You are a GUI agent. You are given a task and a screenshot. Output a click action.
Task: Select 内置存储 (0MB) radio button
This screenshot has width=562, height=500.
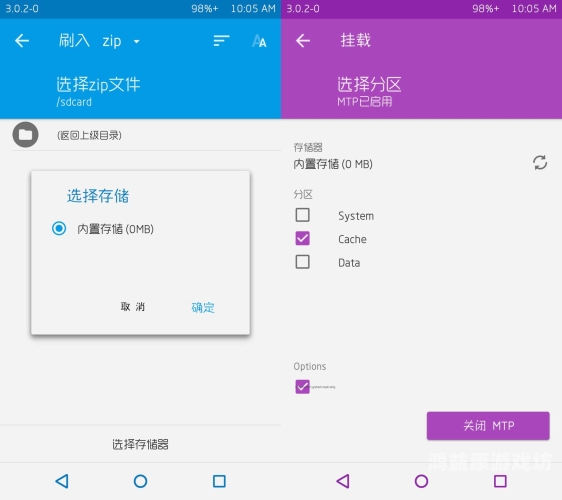[59, 228]
